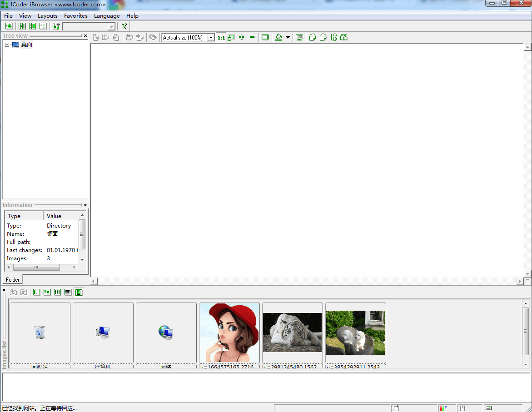Open the address bar dropdown arrow
This screenshot has height=412, width=532.
(x=111, y=26)
